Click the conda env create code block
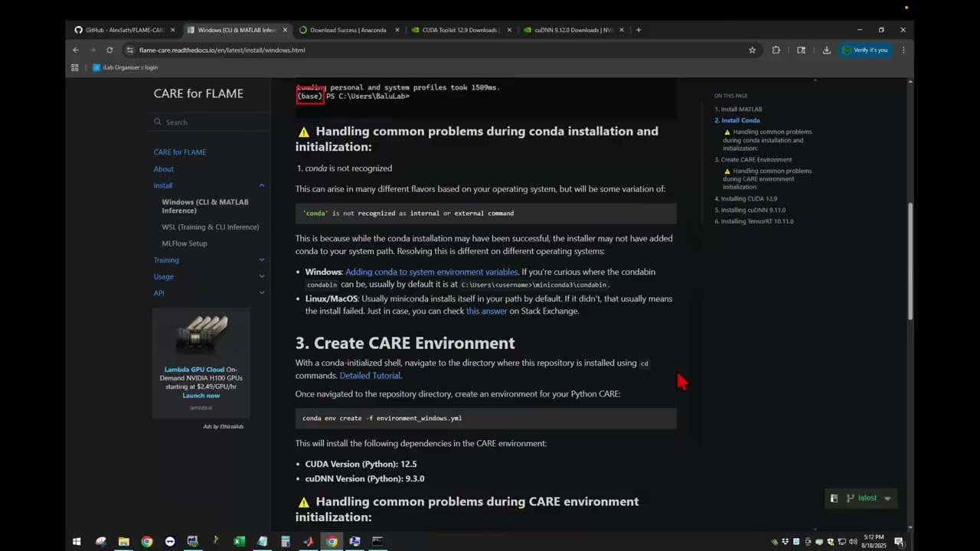980x551 pixels. coord(486,419)
